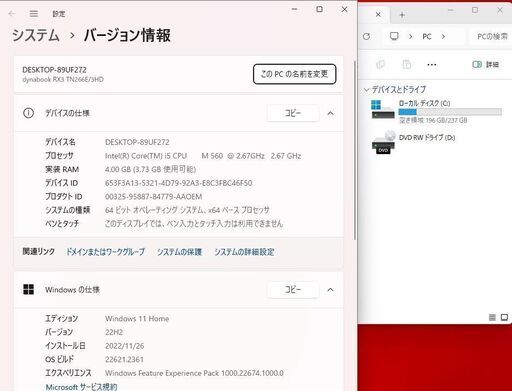Click the システム breadcrumb in Settings

[36, 35]
